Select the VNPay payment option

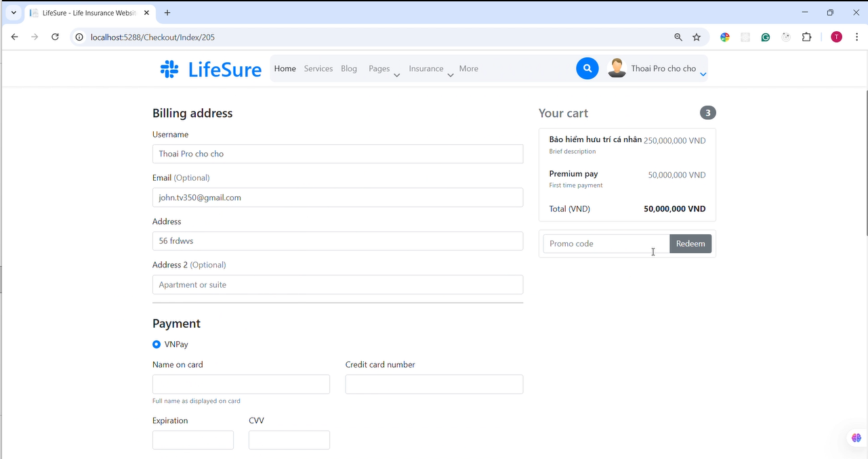[x=157, y=345]
